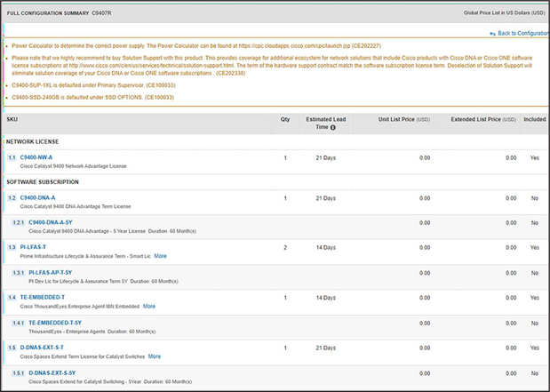
Task: Click line number 1.5.1 badge
Action: pos(18,373)
